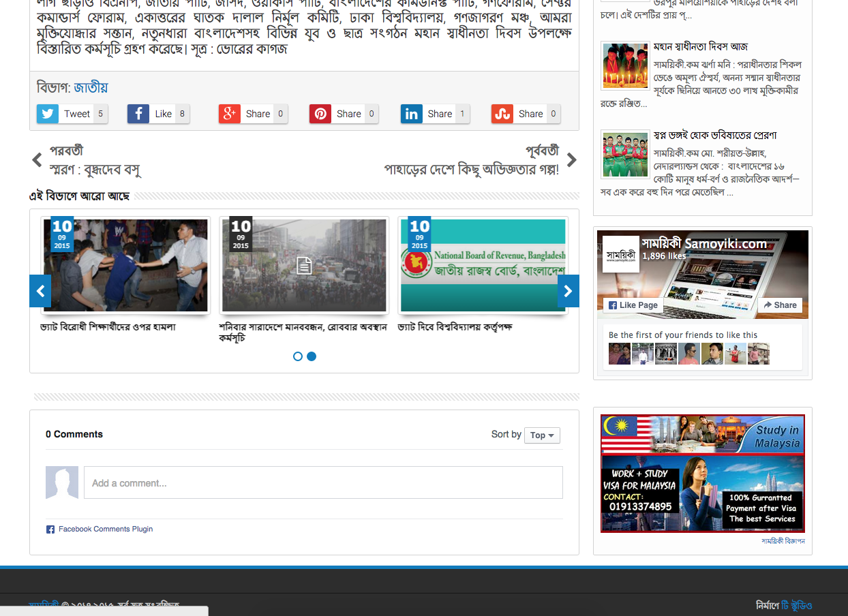Click first friend avatar in Facebook widget
The height and width of the screenshot is (616, 848).
(x=620, y=354)
